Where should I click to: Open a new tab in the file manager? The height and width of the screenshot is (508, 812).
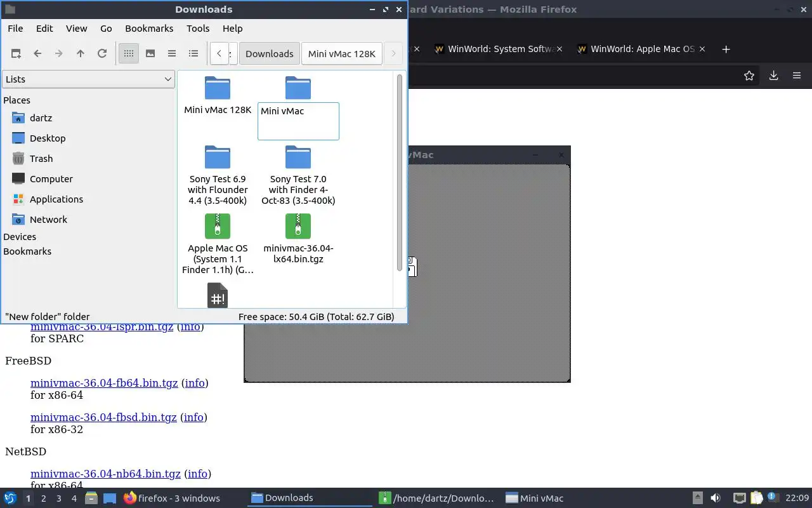click(x=16, y=53)
